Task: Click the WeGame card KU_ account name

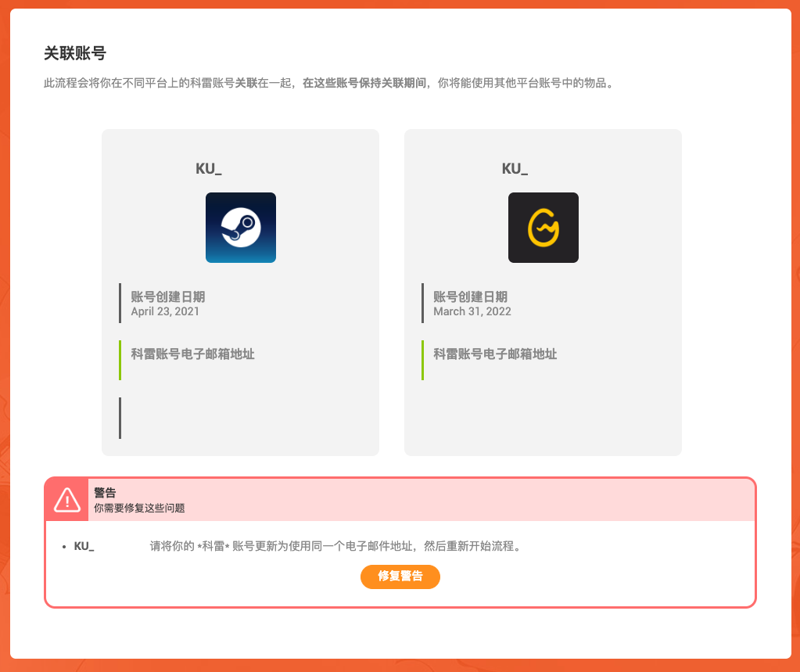Action: pos(515,169)
